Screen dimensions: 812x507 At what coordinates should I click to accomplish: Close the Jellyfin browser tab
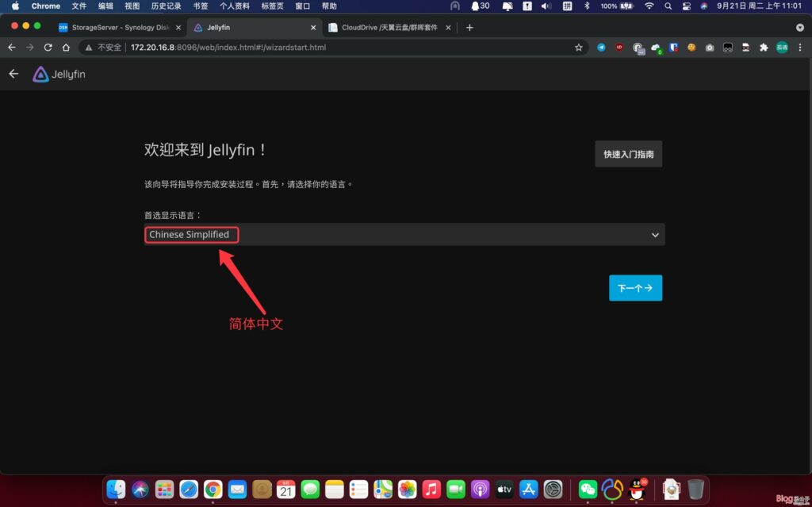pyautogui.click(x=313, y=28)
